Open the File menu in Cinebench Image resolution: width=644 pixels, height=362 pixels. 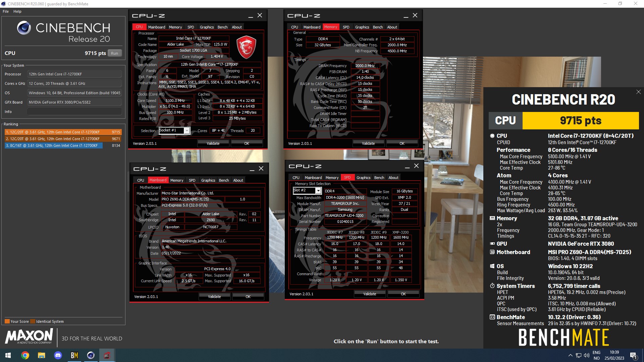6,11
